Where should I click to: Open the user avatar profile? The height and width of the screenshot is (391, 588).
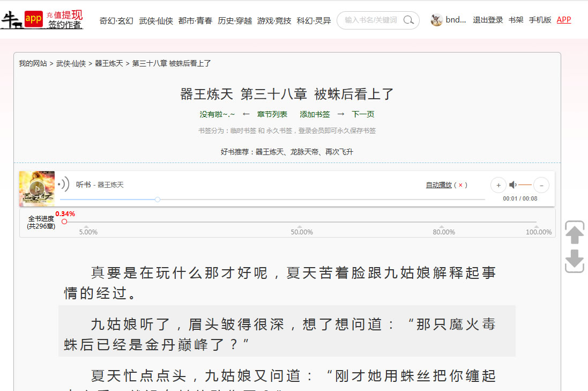pyautogui.click(x=437, y=20)
